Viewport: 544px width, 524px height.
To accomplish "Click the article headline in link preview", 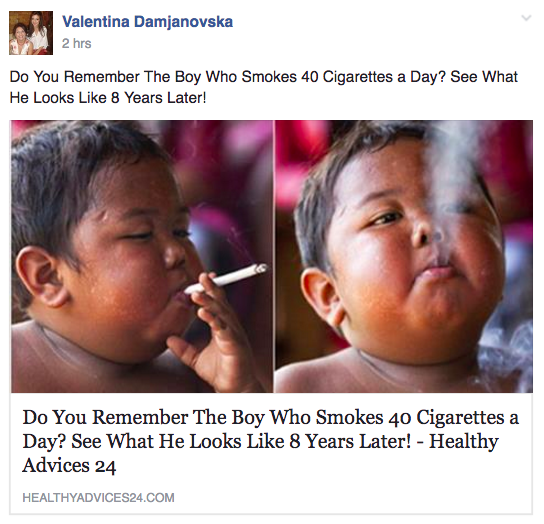I will pos(270,441).
